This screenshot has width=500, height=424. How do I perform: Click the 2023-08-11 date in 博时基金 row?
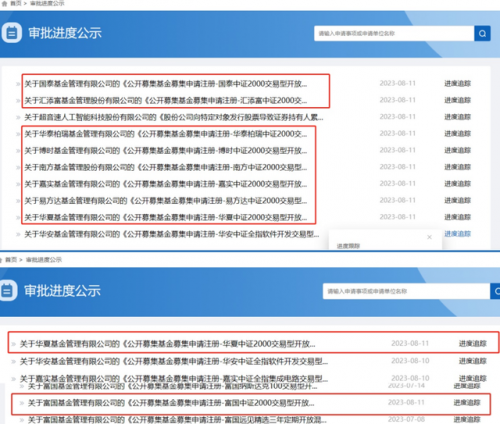coord(398,150)
